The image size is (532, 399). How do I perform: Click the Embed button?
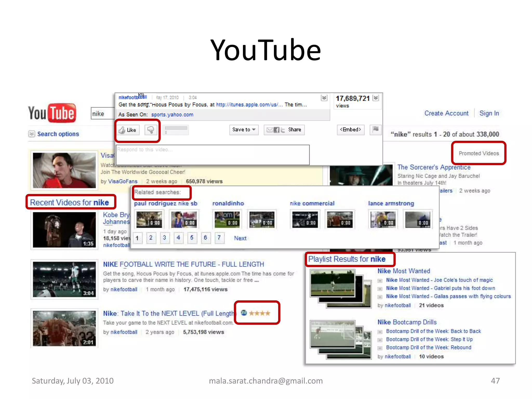coord(351,130)
